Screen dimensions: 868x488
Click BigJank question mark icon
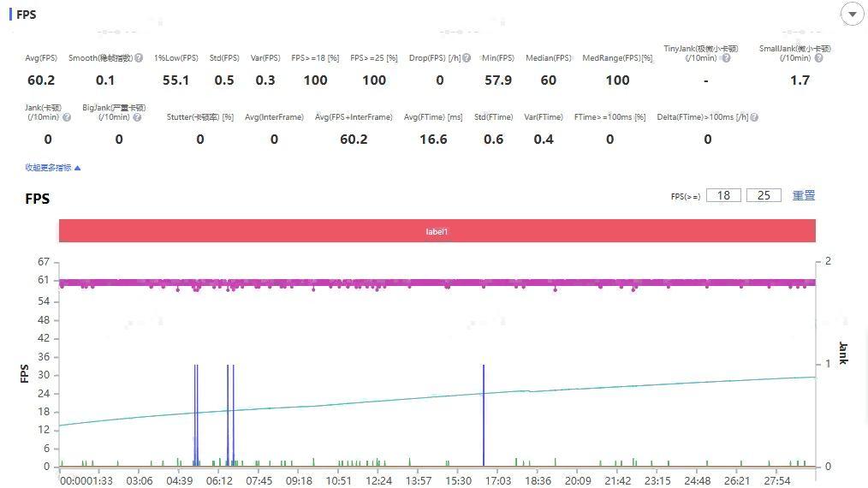(x=137, y=117)
